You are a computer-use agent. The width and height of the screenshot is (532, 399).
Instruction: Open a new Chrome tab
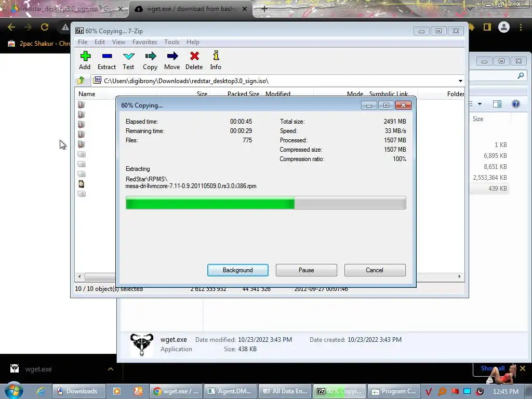tap(264, 9)
